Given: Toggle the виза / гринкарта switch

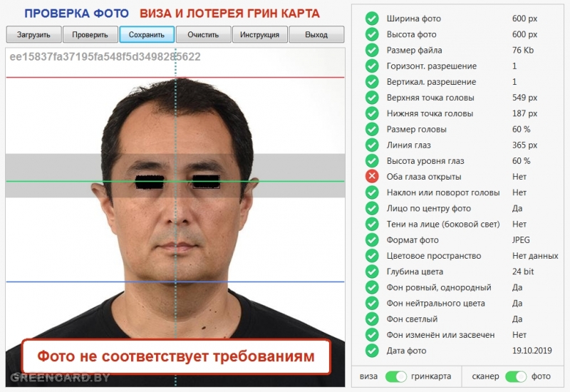Looking at the screenshot, I should [x=396, y=376].
